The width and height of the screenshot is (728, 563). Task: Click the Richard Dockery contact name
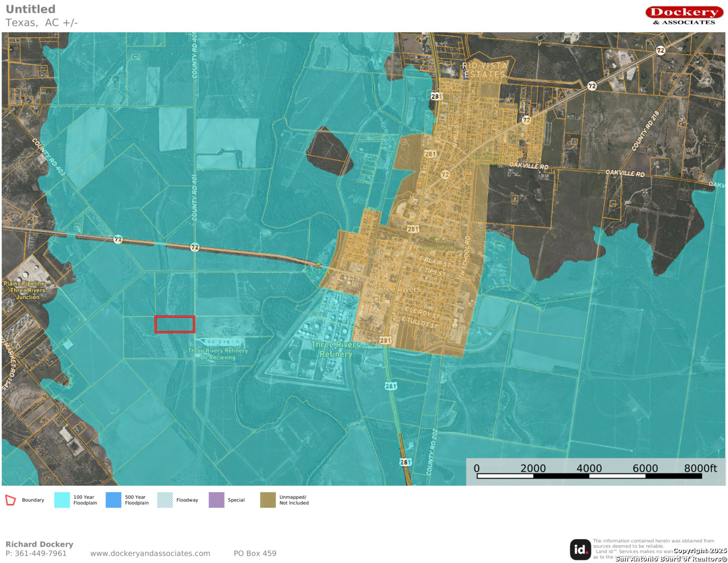(40, 544)
